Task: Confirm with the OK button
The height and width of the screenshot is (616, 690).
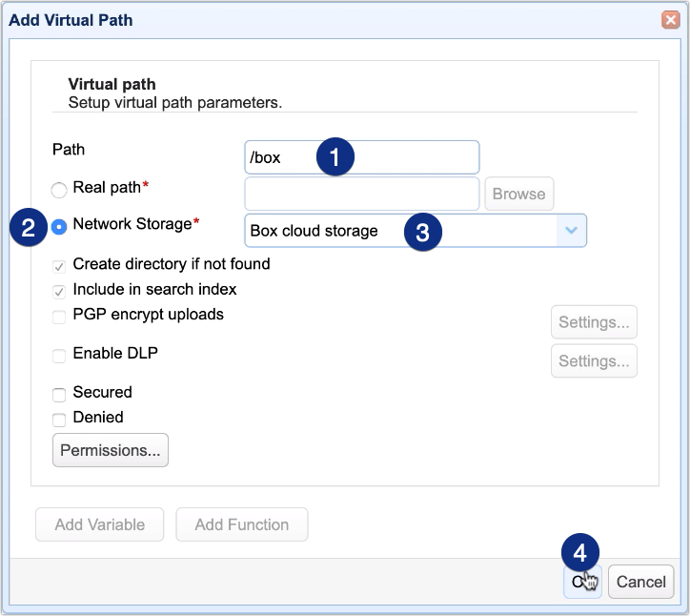Action: tap(580, 582)
